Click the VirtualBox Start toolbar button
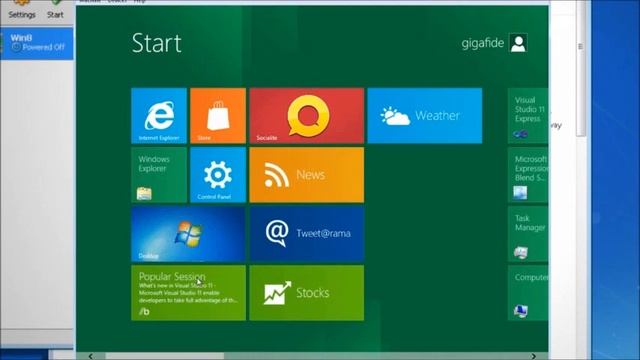 pos(55,10)
